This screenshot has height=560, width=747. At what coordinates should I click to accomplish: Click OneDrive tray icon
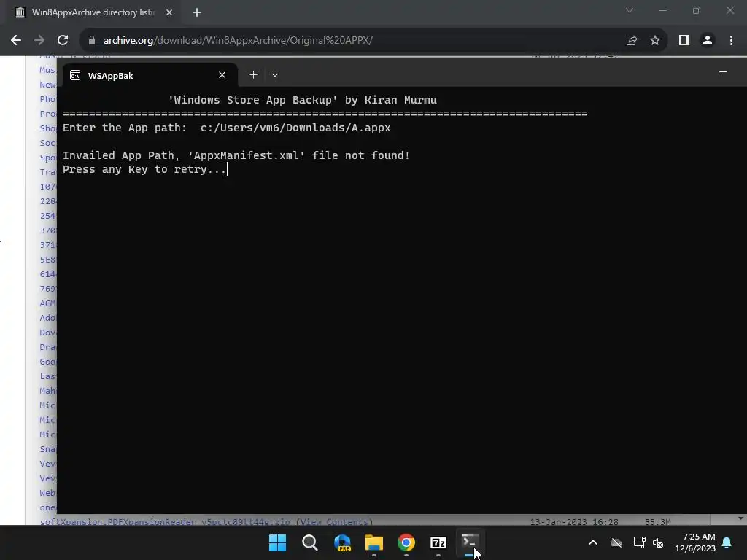pyautogui.click(x=616, y=542)
